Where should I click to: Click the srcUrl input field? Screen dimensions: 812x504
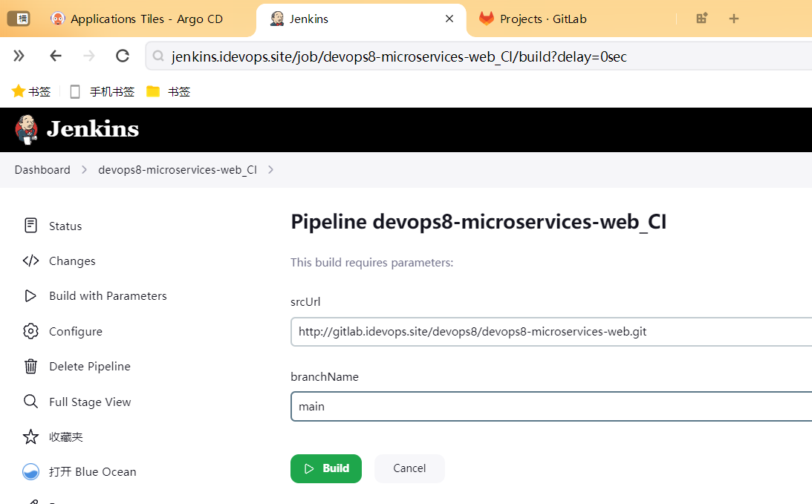551,332
